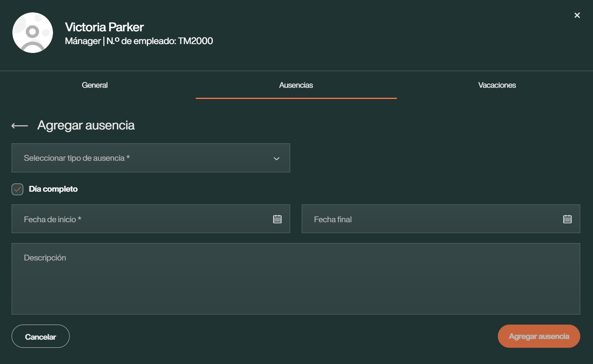Focus the Fecha de inicio field
The width and height of the screenshot is (593, 364).
(x=151, y=219)
